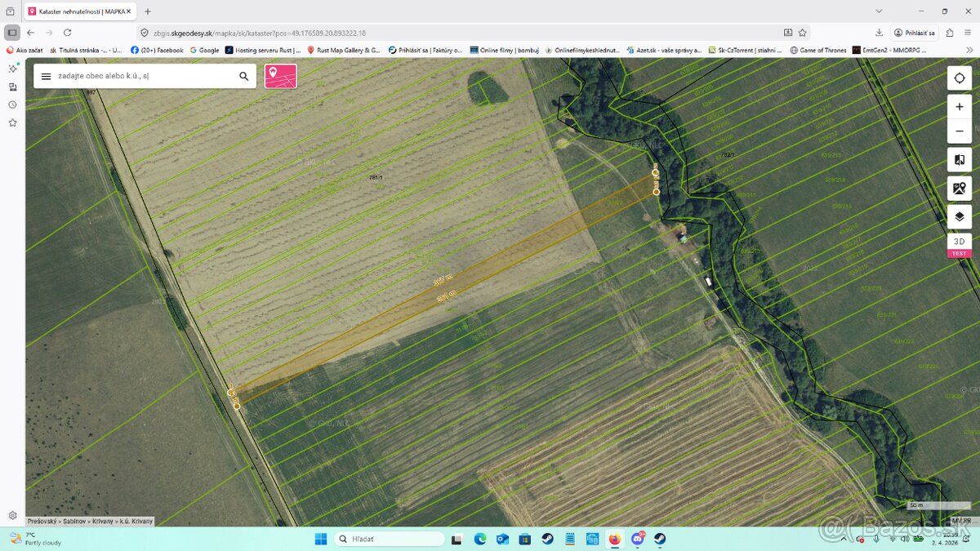Screen dimensions: 980x551
Task: Expand the list all tabs chevron
Action: (879, 11)
